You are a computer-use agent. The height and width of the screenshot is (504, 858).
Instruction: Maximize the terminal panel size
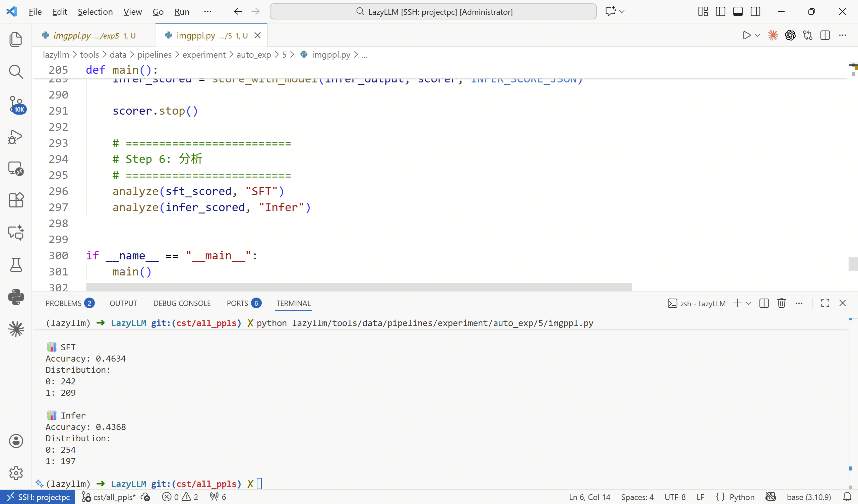point(825,303)
